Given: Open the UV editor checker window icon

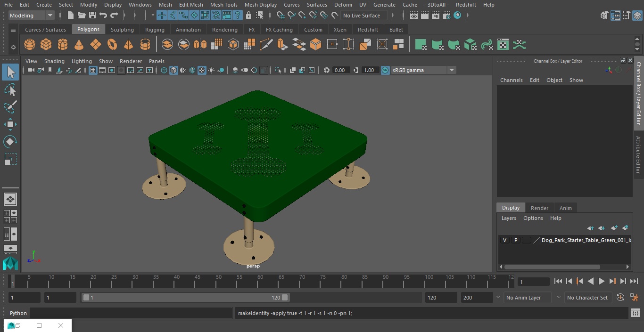Looking at the screenshot, I should [503, 45].
